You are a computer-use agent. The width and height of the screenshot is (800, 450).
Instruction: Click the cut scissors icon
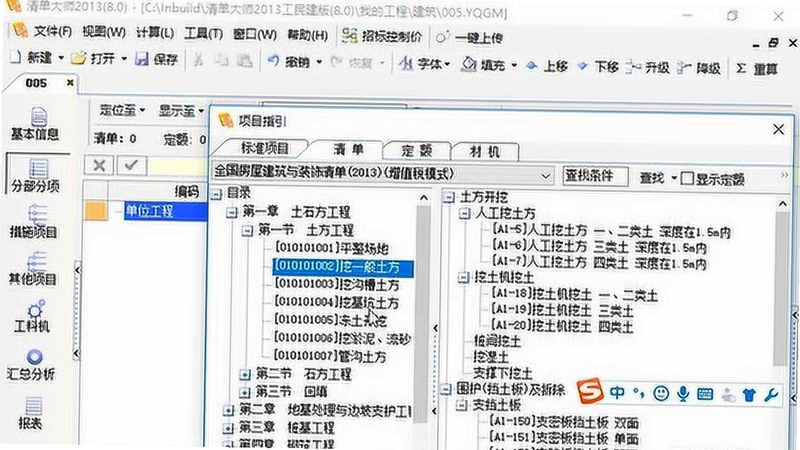[198, 60]
